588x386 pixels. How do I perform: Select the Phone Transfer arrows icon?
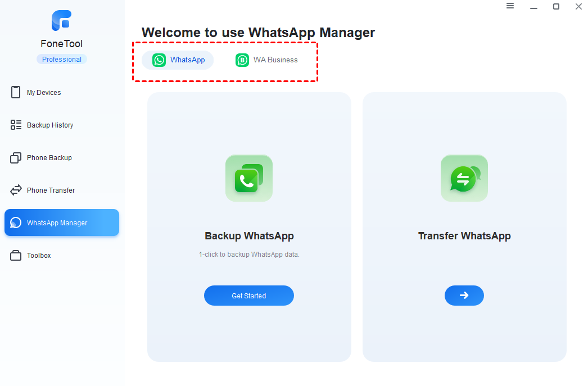coord(16,190)
